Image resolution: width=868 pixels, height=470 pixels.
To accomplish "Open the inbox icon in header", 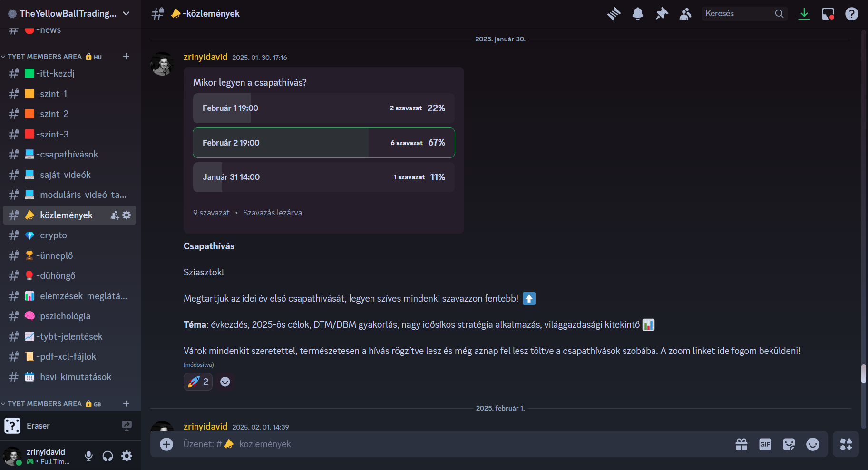I will [x=828, y=14].
